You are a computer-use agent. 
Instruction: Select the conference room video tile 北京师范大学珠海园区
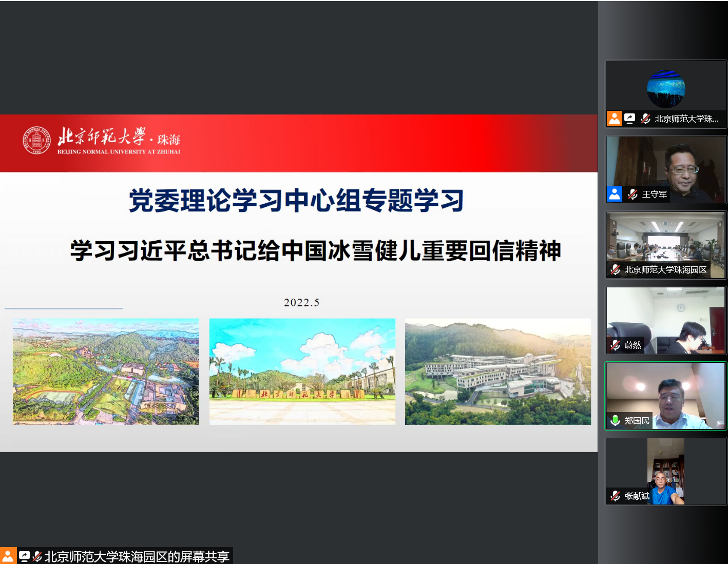pyautogui.click(x=666, y=245)
